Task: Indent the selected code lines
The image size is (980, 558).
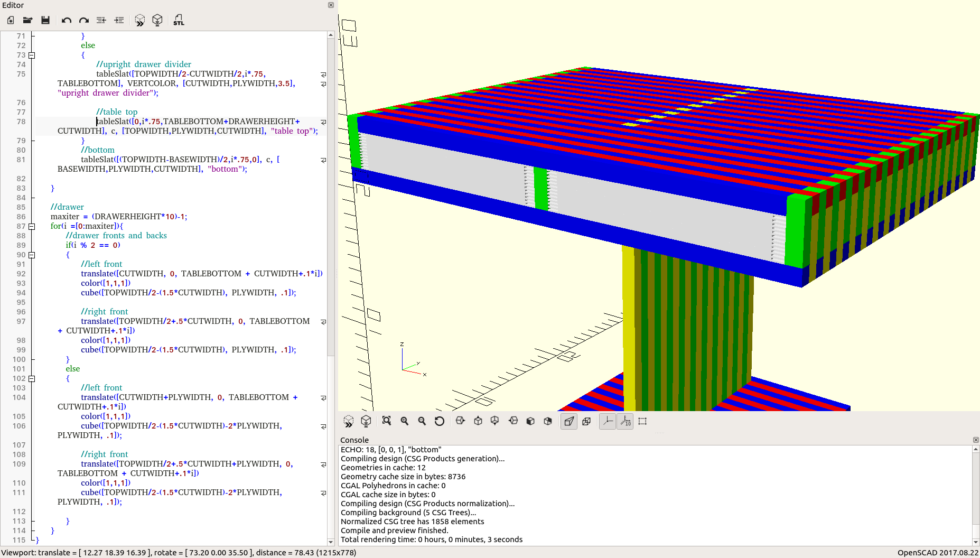Action: coord(119,20)
